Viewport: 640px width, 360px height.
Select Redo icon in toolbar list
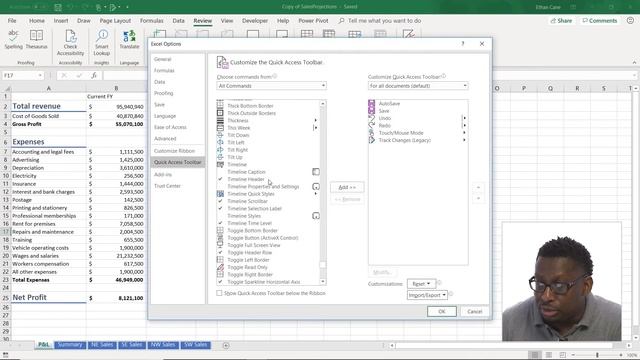click(371, 126)
